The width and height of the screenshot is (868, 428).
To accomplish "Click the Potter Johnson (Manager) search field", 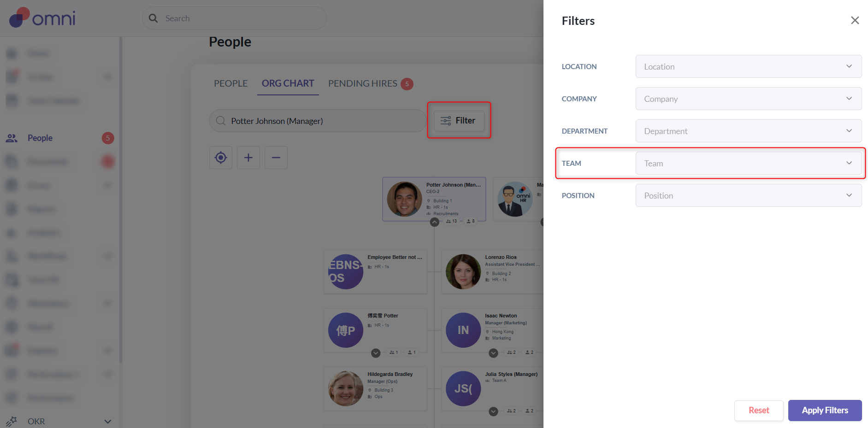I will click(318, 121).
